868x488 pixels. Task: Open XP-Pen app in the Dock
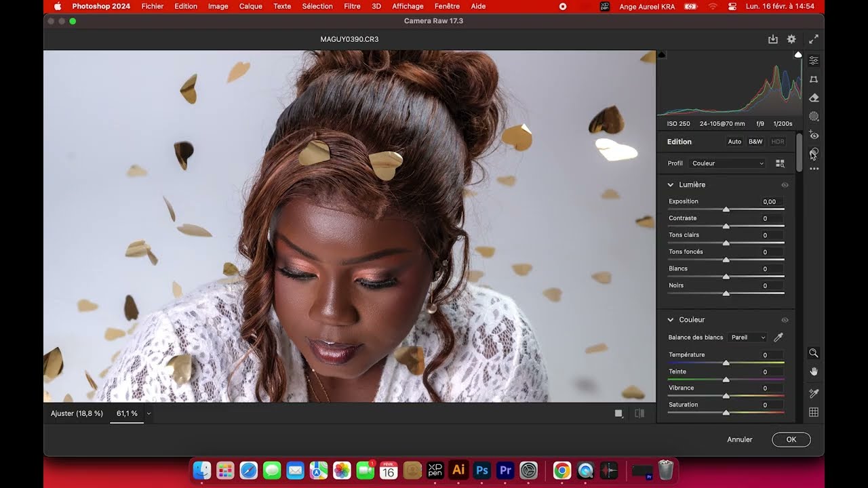(x=435, y=470)
